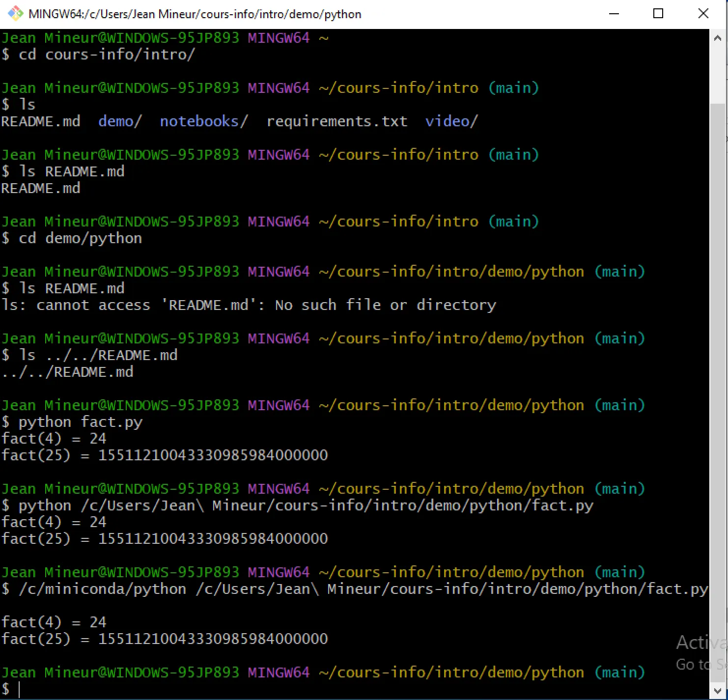Click the scrollbar up arrow
728x700 pixels.
click(717, 37)
